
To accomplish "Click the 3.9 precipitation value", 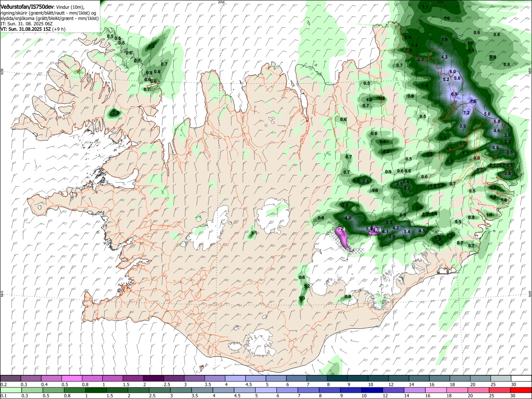I will [x=463, y=126].
